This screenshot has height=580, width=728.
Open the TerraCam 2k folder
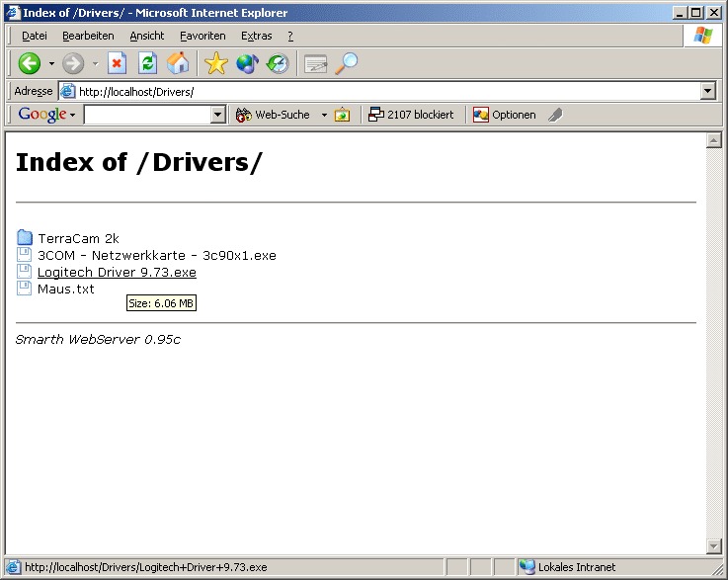[x=78, y=238]
